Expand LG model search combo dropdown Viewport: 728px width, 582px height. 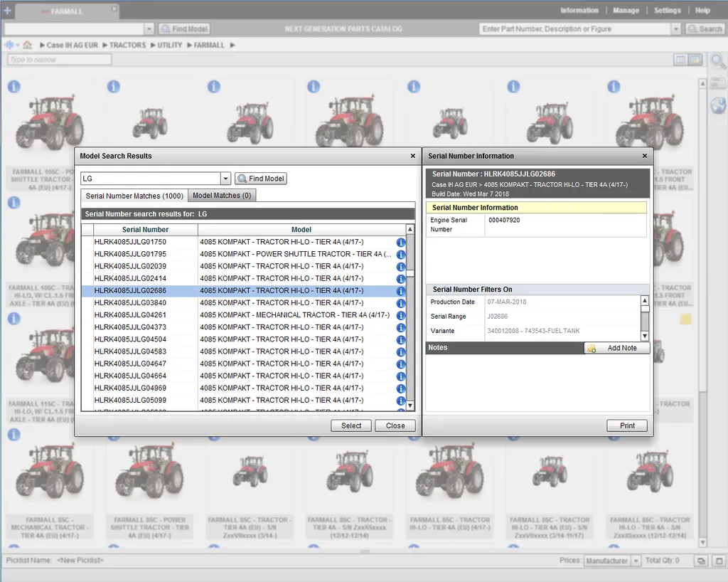tap(225, 179)
